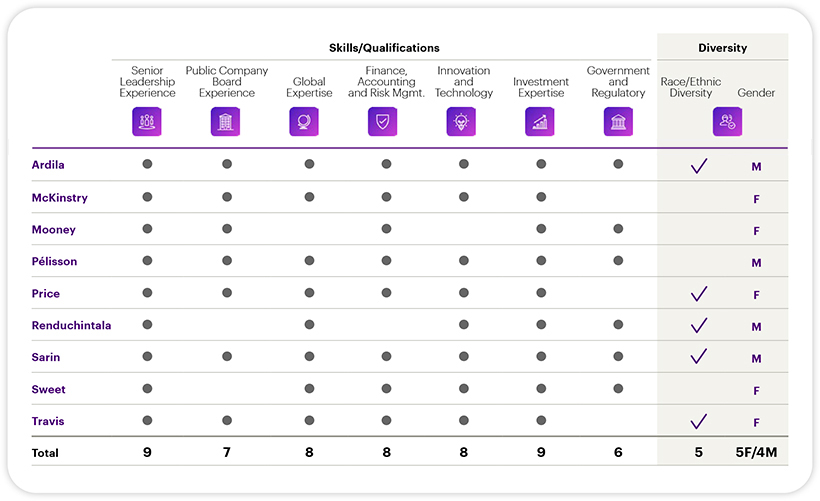
Task: Click the Public Company Board Experience building icon
Action: [226, 122]
